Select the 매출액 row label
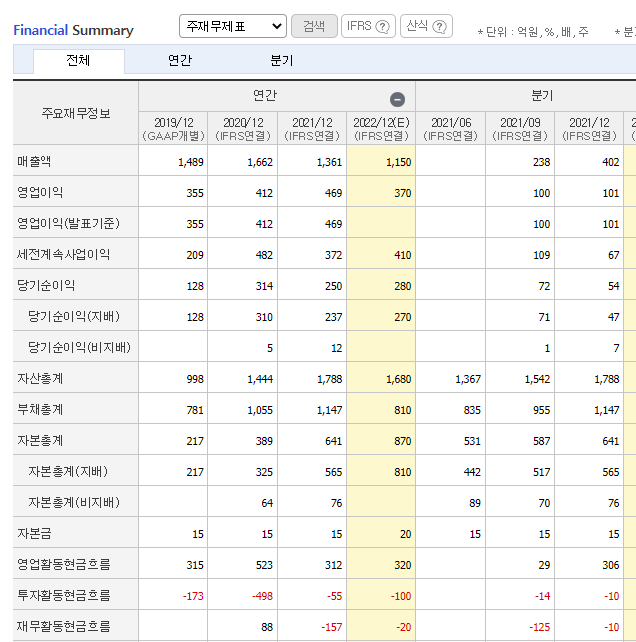The image size is (636, 642). 34,161
